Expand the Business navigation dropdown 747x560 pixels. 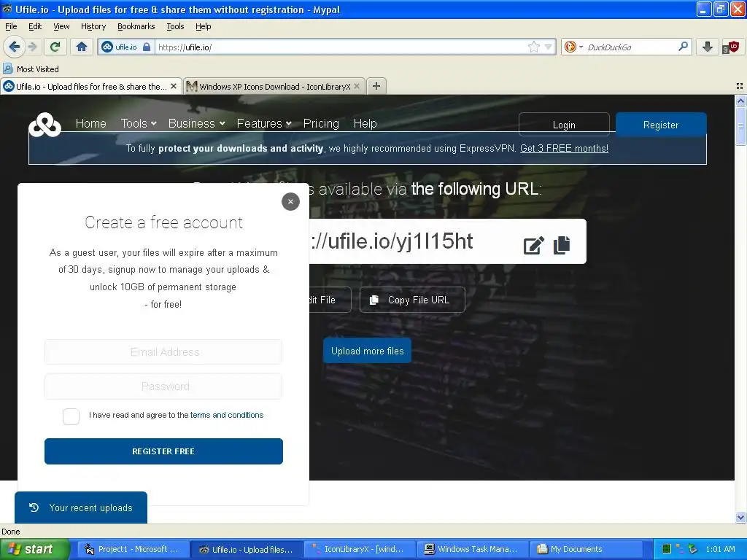point(197,123)
